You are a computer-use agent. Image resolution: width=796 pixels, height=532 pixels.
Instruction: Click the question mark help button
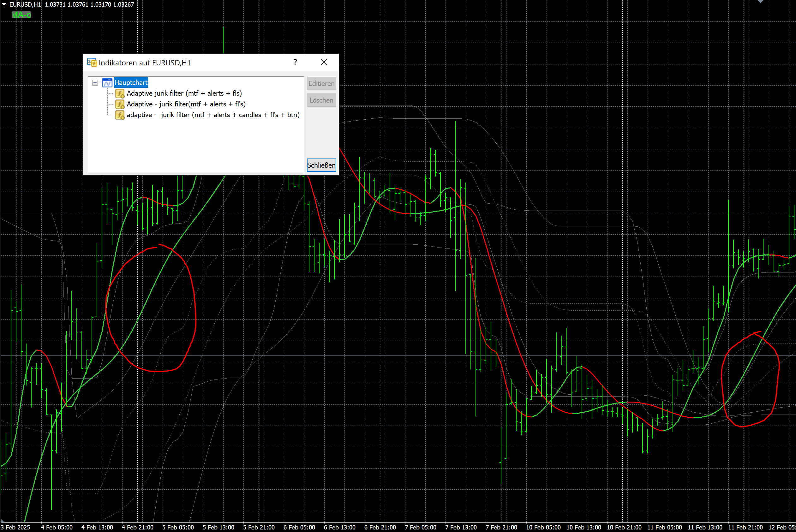click(295, 63)
